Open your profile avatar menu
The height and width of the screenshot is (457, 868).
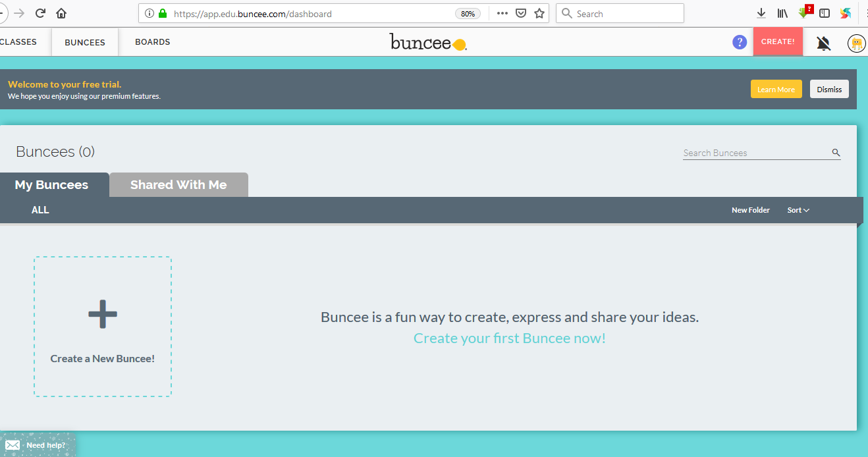(x=856, y=43)
